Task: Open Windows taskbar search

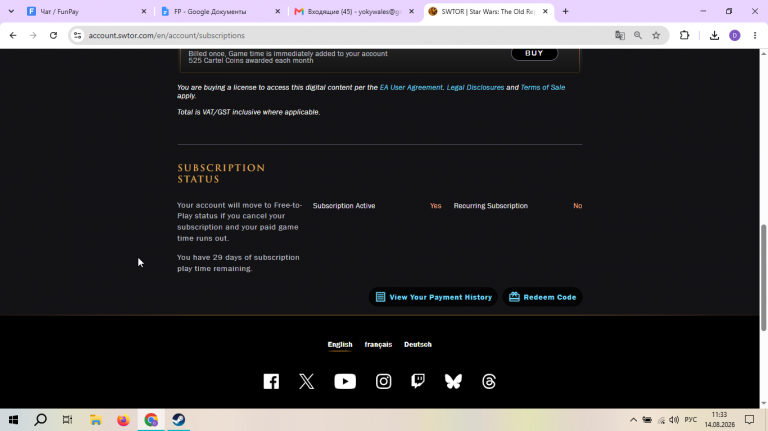Action: pyautogui.click(x=41, y=420)
